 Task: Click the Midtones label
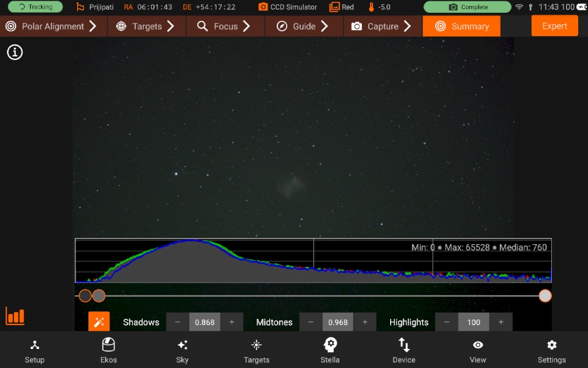274,322
